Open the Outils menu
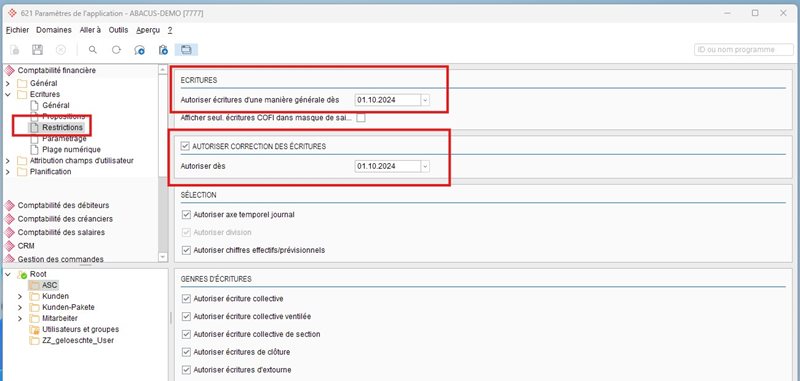The image size is (800, 381). [x=118, y=30]
